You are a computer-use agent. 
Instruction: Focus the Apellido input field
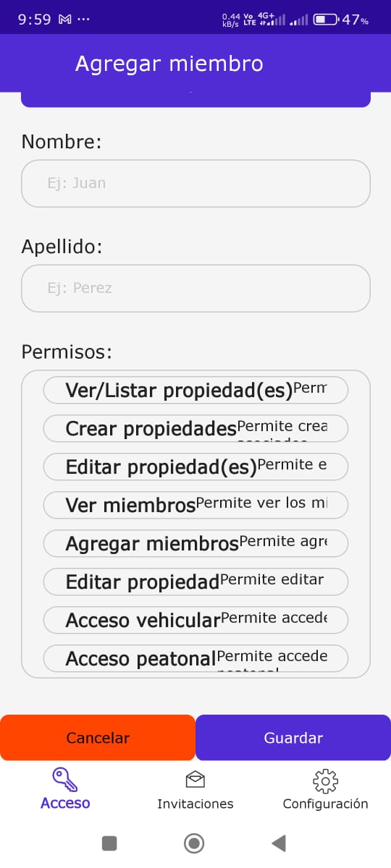click(x=195, y=288)
